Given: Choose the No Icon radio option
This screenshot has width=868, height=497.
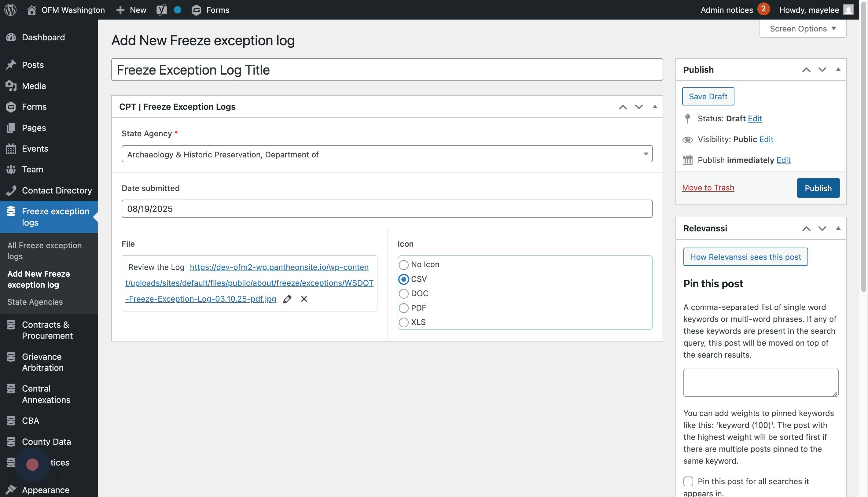Looking at the screenshot, I should point(403,264).
